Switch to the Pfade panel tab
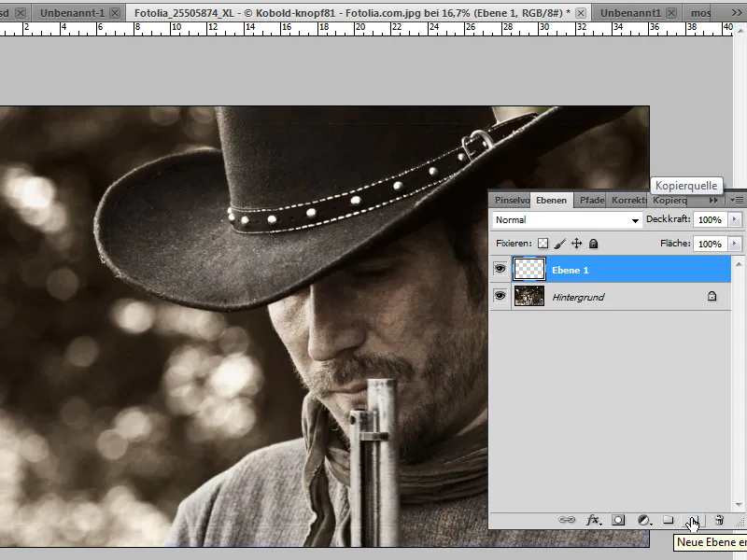 click(592, 201)
